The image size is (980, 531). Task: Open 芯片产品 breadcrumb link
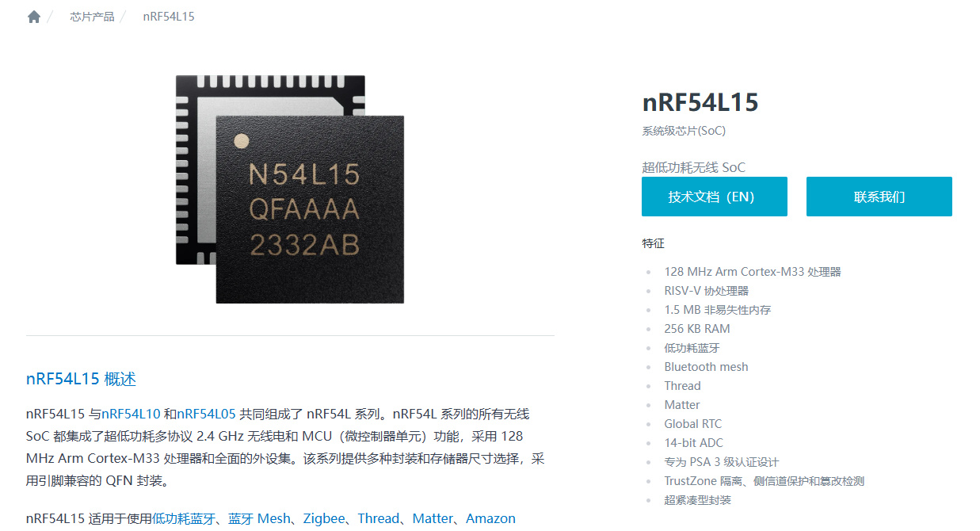tap(92, 17)
